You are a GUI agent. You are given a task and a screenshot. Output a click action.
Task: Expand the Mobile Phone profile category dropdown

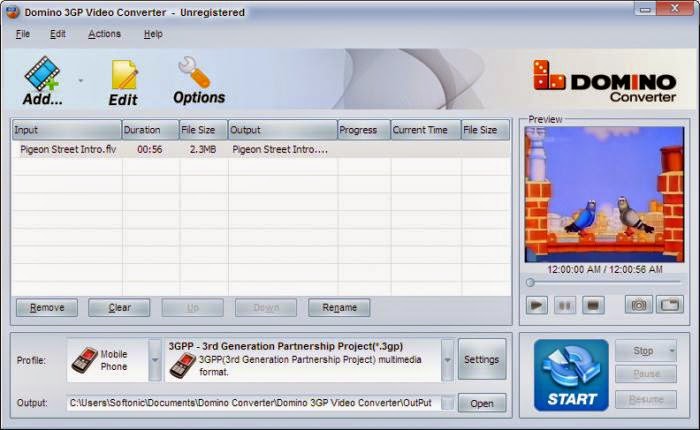click(x=154, y=360)
